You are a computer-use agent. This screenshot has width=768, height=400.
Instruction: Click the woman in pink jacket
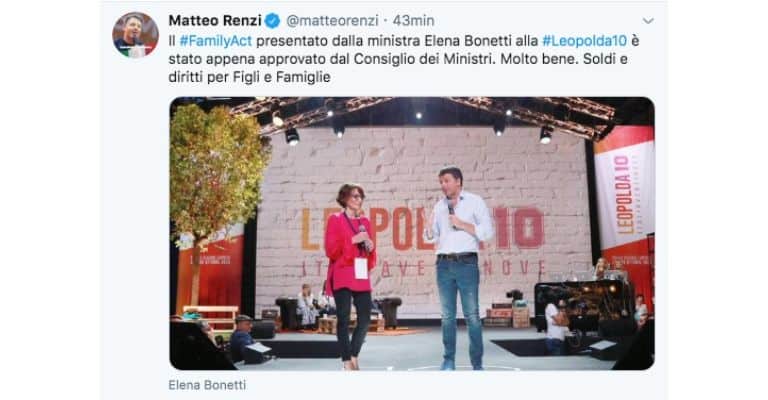pyautogui.click(x=350, y=277)
